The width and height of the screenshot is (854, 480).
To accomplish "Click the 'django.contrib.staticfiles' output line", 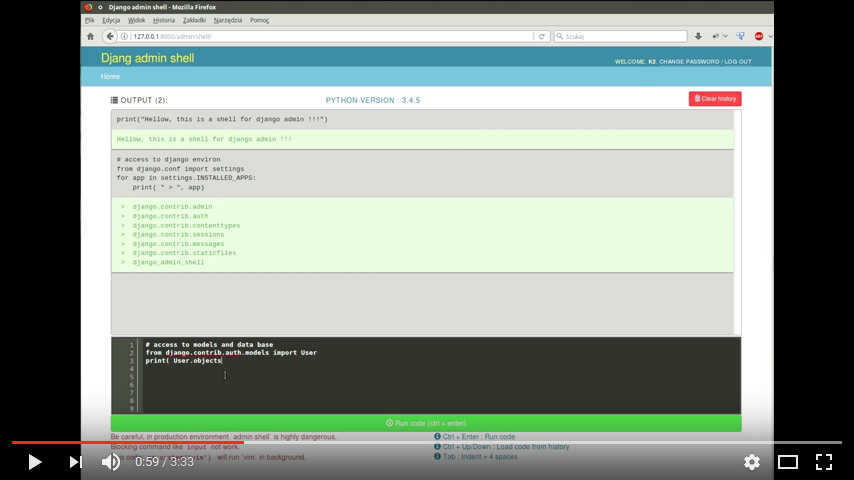I will pos(184,253).
